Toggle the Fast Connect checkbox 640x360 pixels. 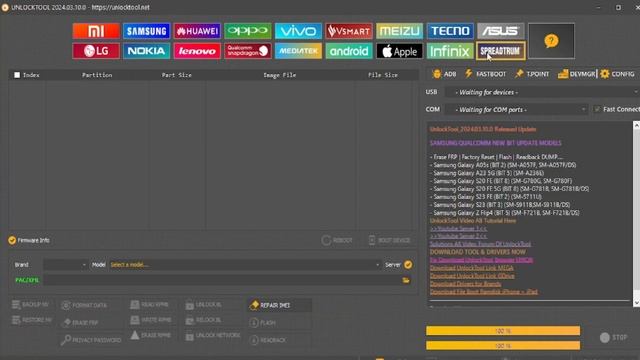(598, 109)
